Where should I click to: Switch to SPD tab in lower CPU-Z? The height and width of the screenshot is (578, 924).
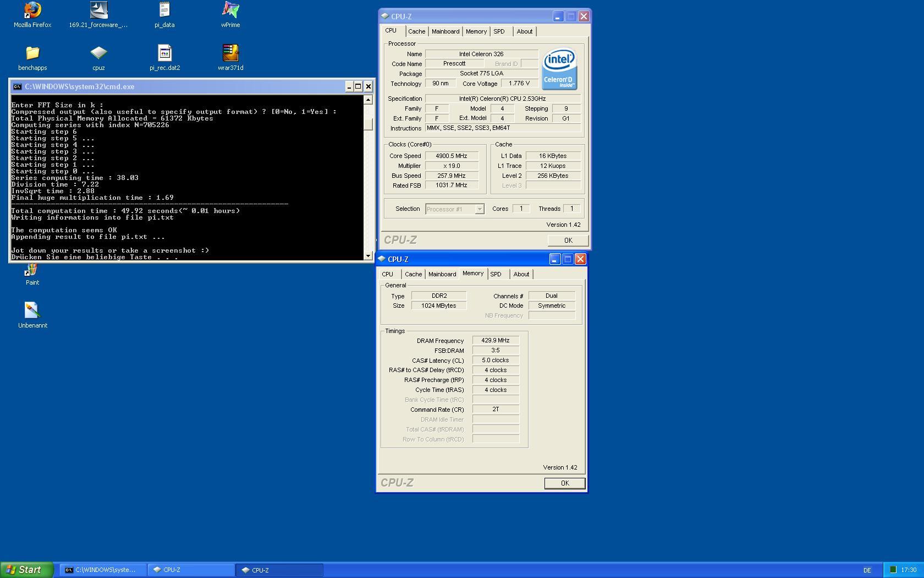[x=496, y=274]
